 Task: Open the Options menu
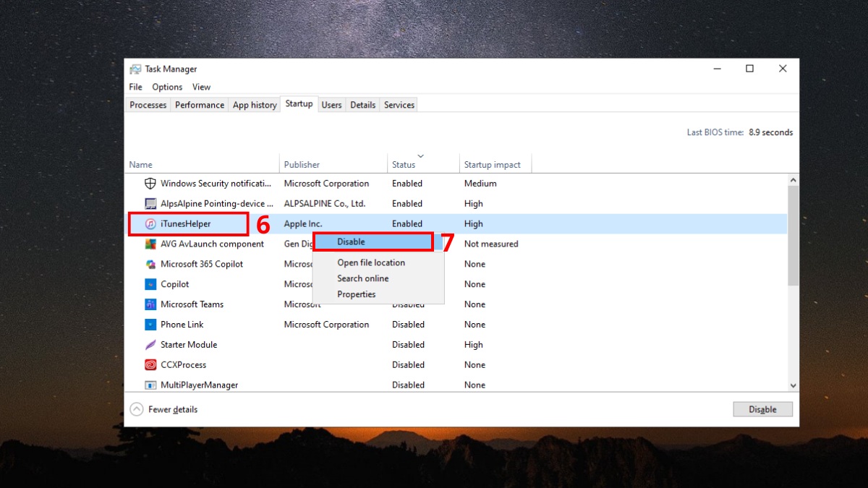point(167,87)
